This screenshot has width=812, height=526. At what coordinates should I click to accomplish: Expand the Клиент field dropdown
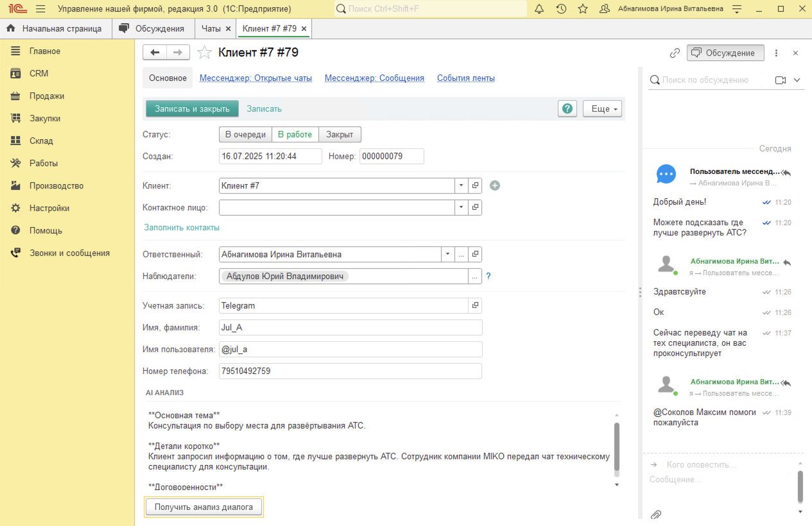point(462,185)
